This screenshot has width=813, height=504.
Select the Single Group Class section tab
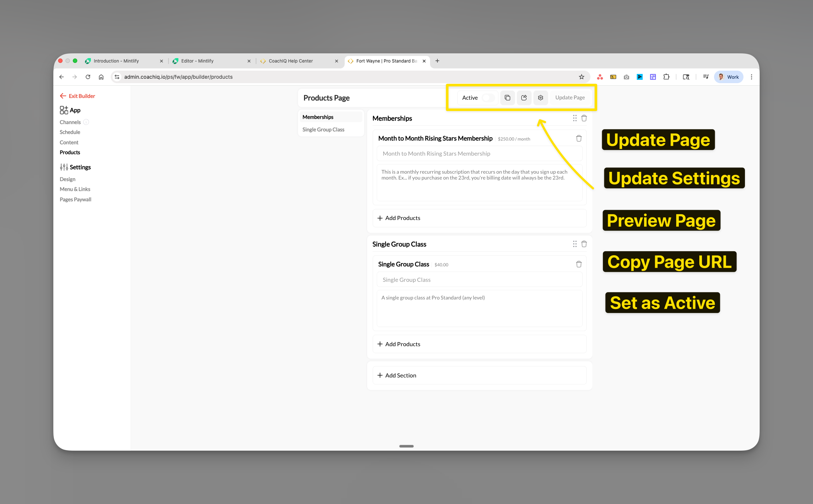point(323,129)
